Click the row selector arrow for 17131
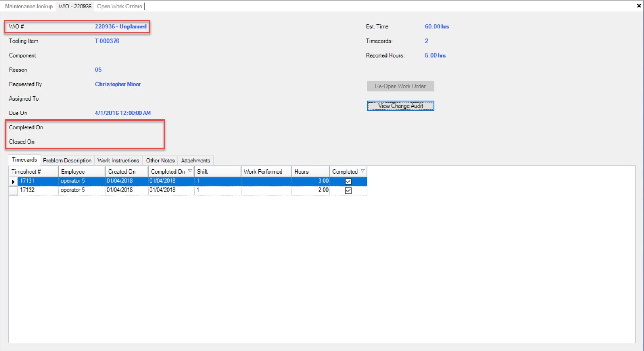644x351 pixels. click(x=13, y=181)
